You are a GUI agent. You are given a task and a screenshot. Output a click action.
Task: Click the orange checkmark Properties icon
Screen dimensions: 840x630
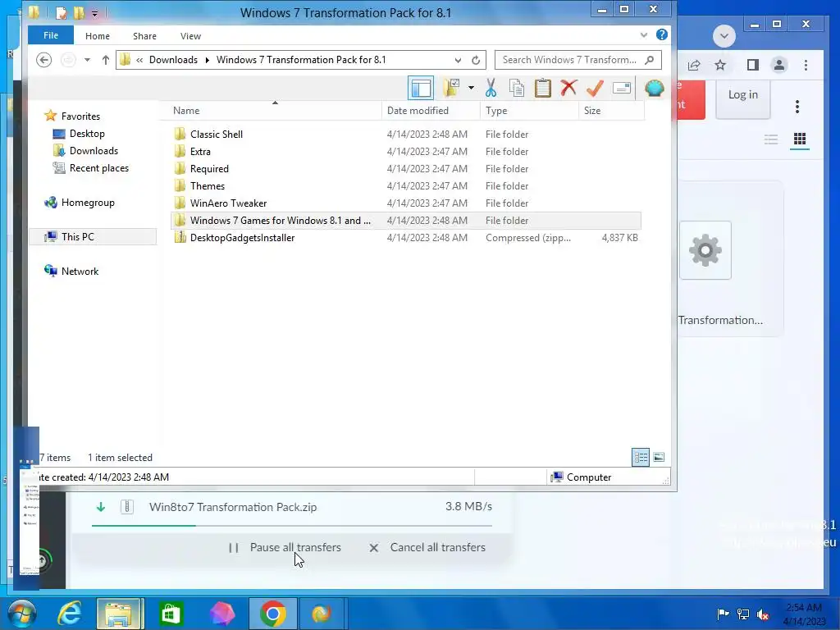(x=595, y=88)
